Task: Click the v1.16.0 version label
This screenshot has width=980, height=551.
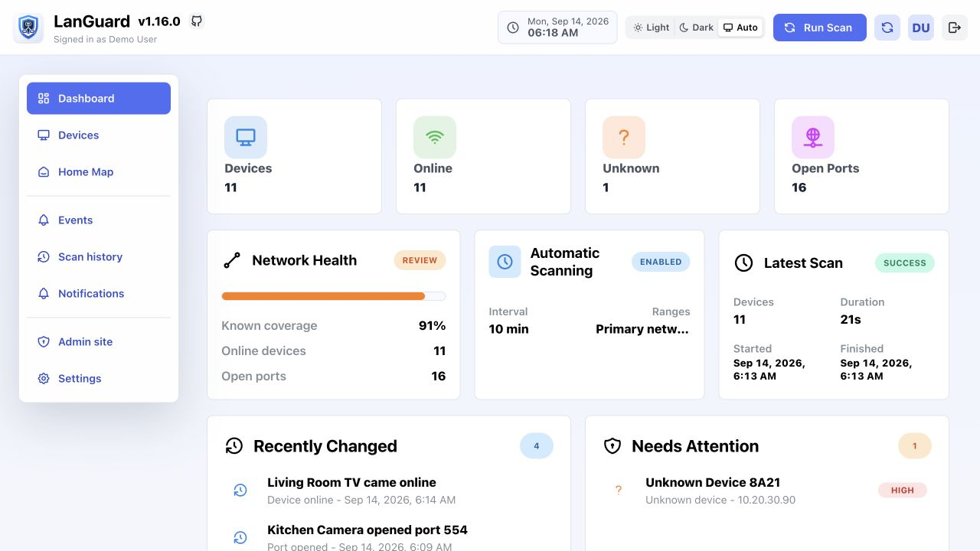Action: pyautogui.click(x=159, y=21)
